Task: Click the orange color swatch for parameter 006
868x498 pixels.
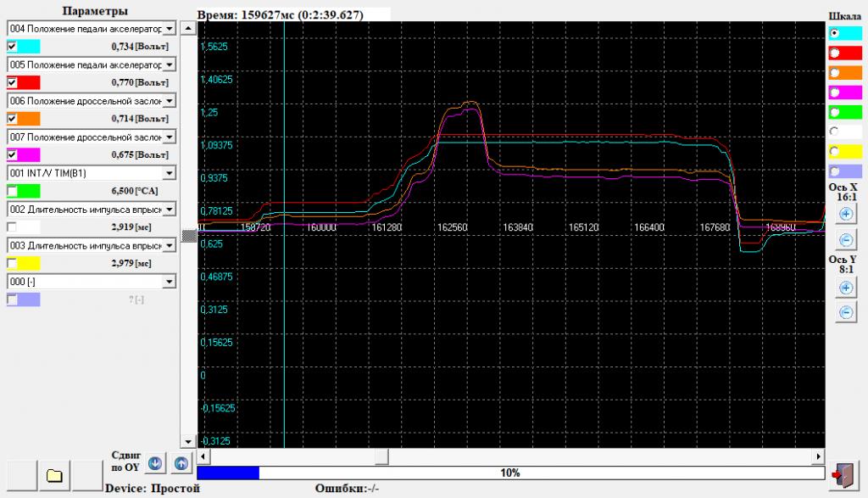Action: click(28, 119)
